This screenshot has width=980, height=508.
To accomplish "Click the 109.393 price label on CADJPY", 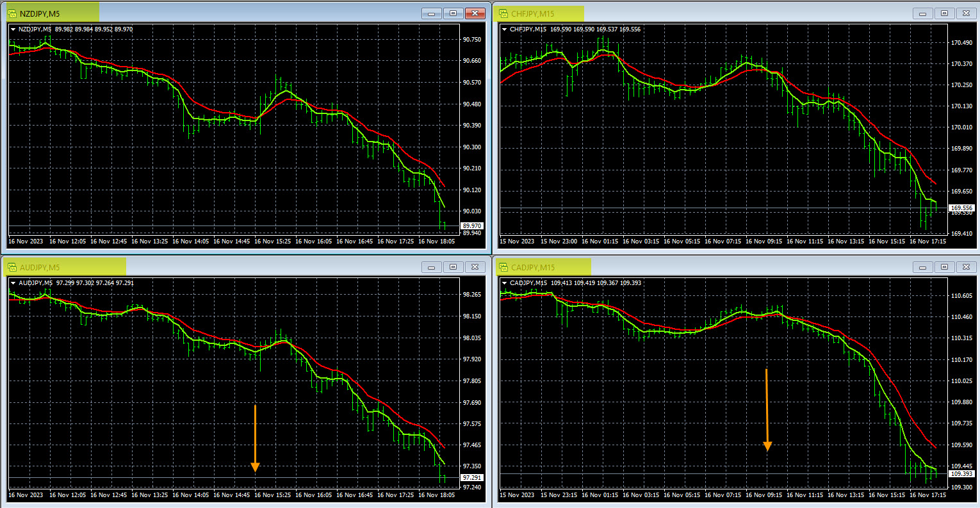I will coord(961,474).
